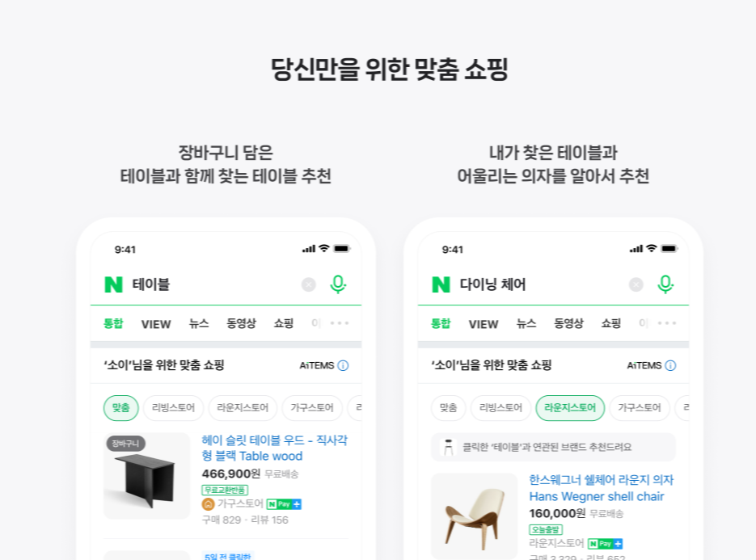This screenshot has height=560, width=756.
Task: Toggle the 리빙스토어 chip in left phone
Action: (174, 408)
